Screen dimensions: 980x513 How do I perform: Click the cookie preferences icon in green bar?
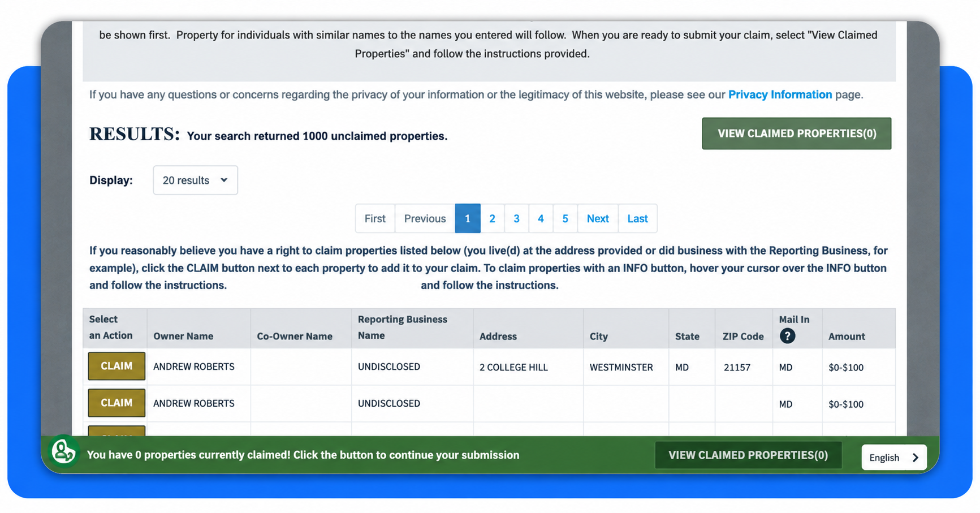(x=63, y=452)
